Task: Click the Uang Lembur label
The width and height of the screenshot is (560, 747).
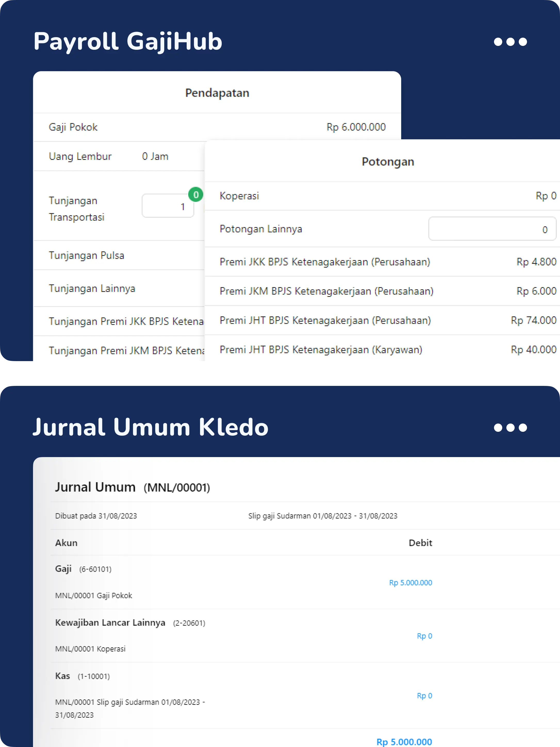Action: [x=80, y=156]
